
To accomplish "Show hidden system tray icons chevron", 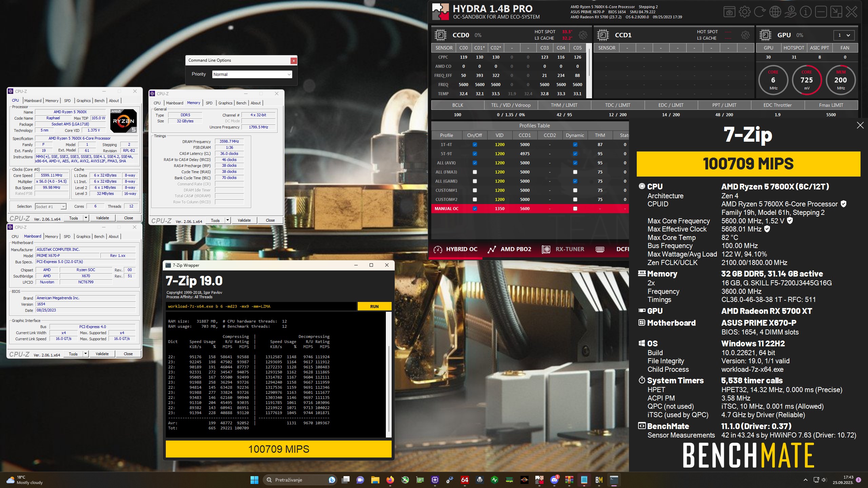I will pos(805,480).
